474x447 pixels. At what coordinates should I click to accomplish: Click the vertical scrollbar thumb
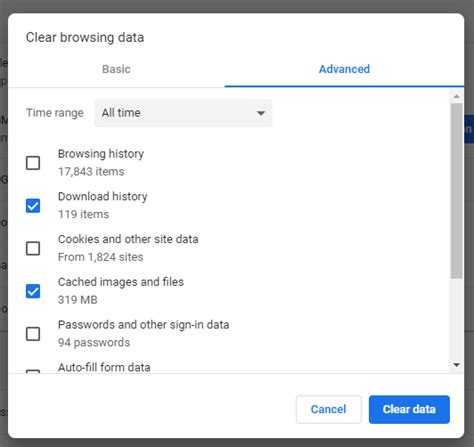click(456, 191)
